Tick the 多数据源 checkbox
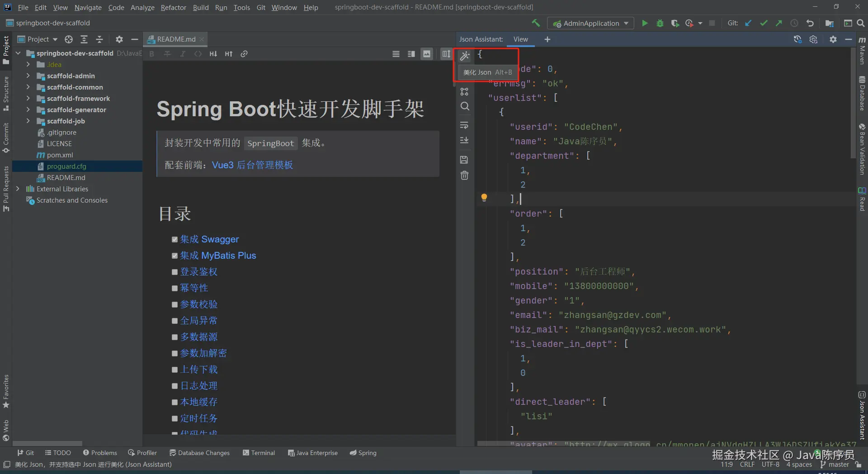This screenshot has height=474, width=868. point(175,337)
